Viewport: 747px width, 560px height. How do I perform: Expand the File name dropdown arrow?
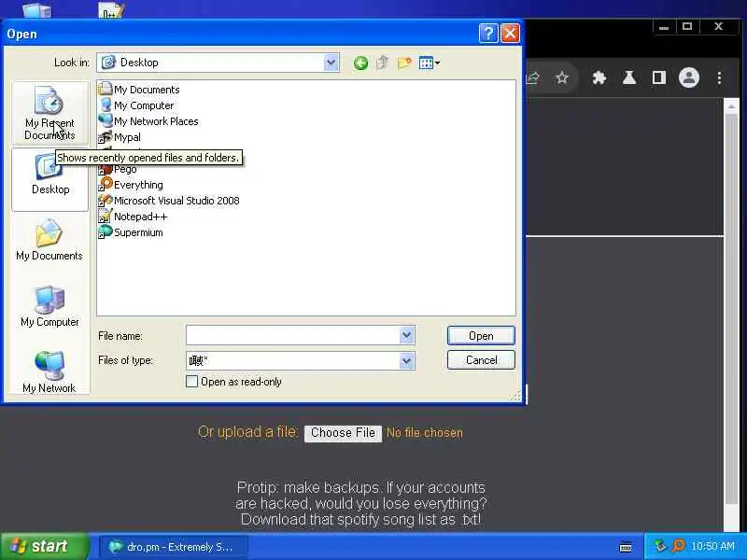[x=406, y=335]
